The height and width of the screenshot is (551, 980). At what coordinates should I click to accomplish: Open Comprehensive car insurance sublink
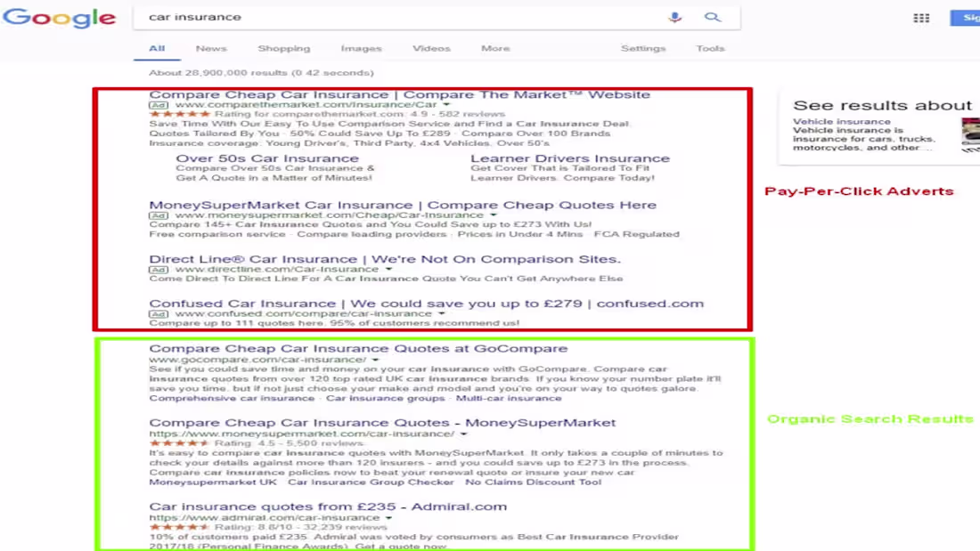click(232, 399)
